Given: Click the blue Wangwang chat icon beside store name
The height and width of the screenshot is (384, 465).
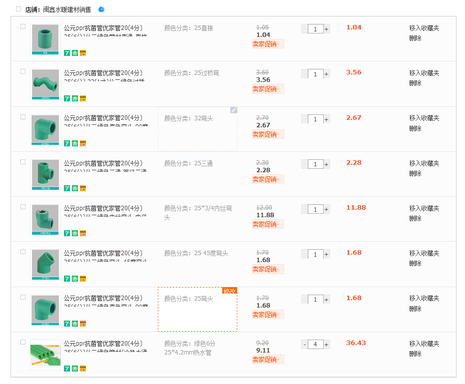Looking at the screenshot, I should point(101,9).
